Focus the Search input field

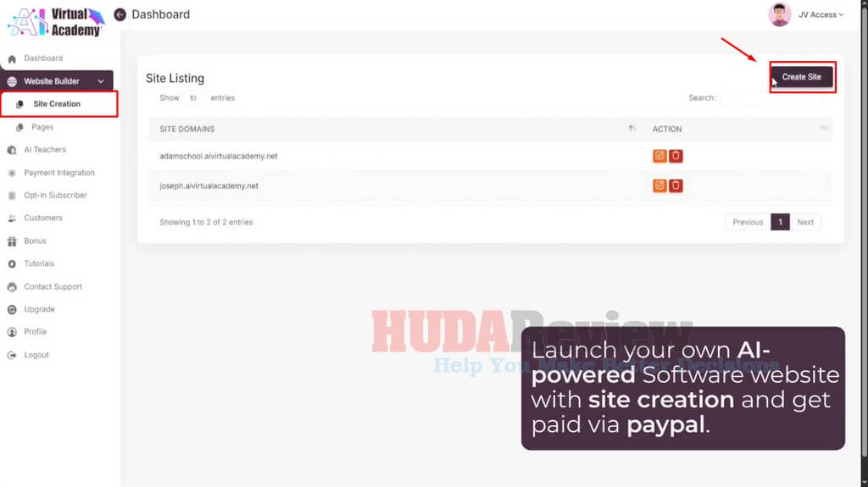pyautogui.click(x=770, y=98)
